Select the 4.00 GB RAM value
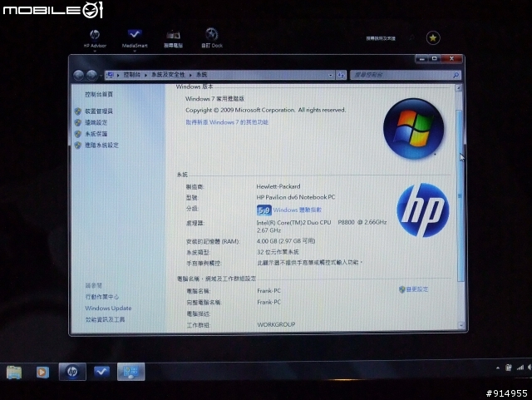 [x=286, y=241]
